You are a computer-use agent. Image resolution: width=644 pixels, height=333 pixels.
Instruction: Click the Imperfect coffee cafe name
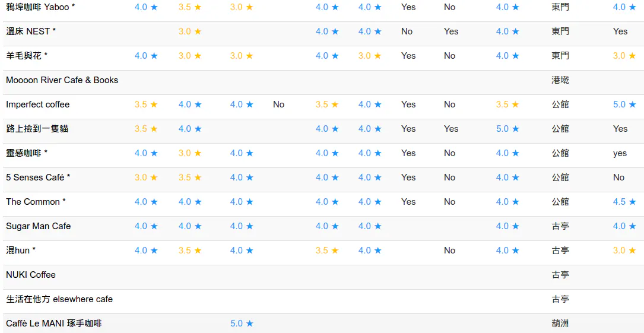[x=38, y=104]
